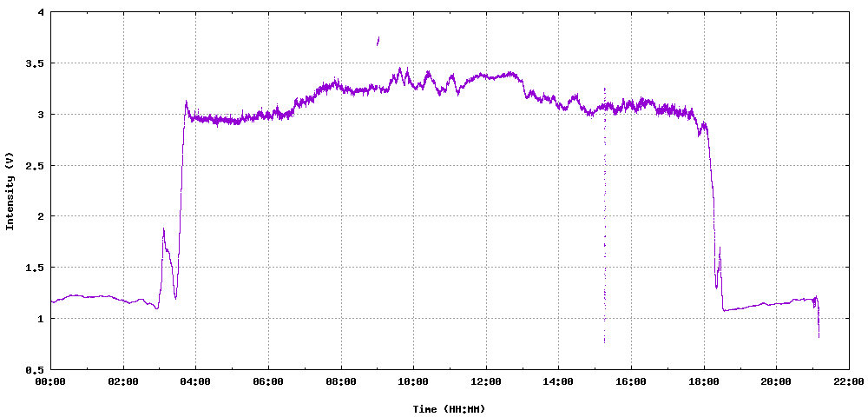Click the 20:00 time tick label
This screenshot has height=417, width=868.
pos(776,382)
